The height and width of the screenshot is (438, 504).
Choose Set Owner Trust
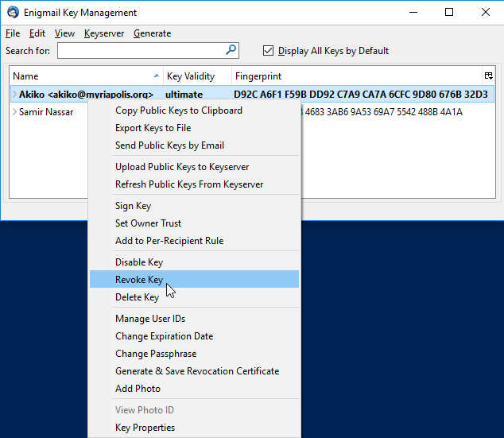click(194, 223)
